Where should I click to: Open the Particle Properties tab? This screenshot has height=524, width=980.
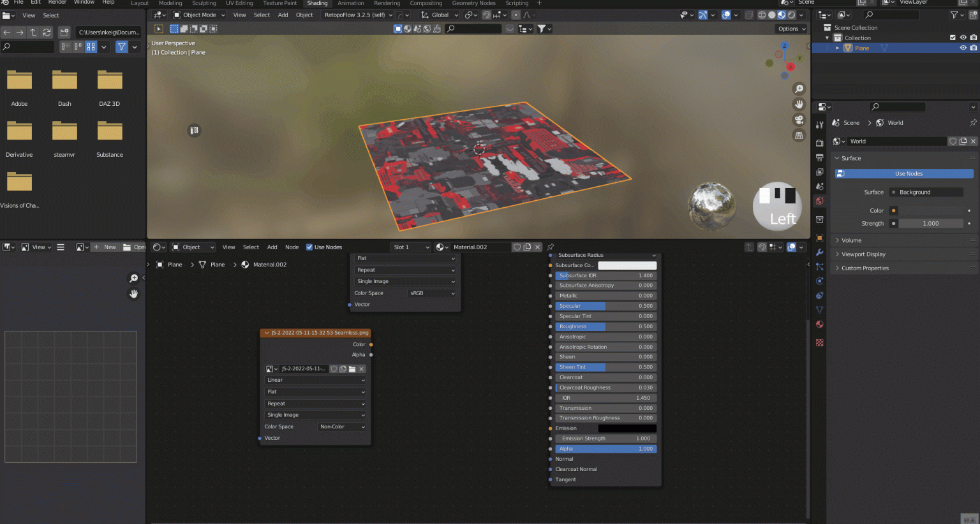tap(820, 266)
